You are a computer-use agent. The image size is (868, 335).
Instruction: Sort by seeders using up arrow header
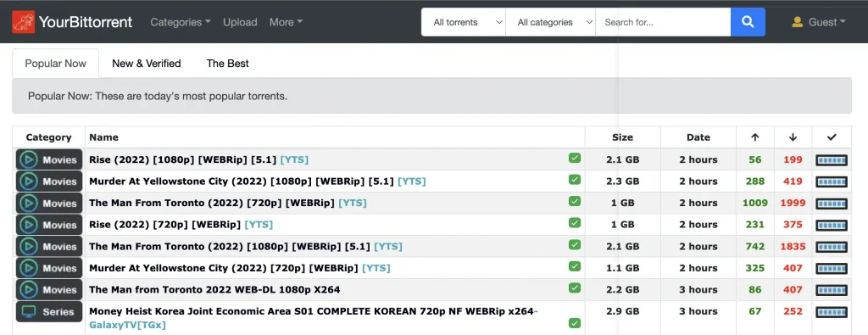[755, 137]
